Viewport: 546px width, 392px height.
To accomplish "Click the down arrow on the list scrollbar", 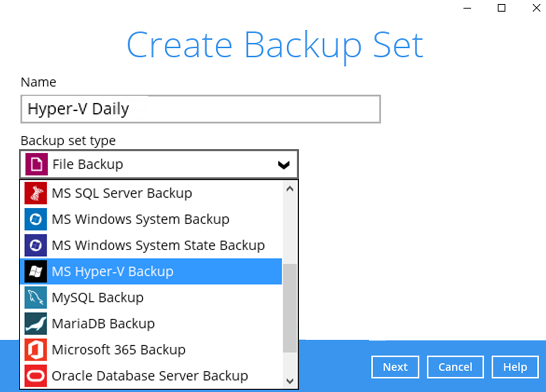I will click(290, 381).
